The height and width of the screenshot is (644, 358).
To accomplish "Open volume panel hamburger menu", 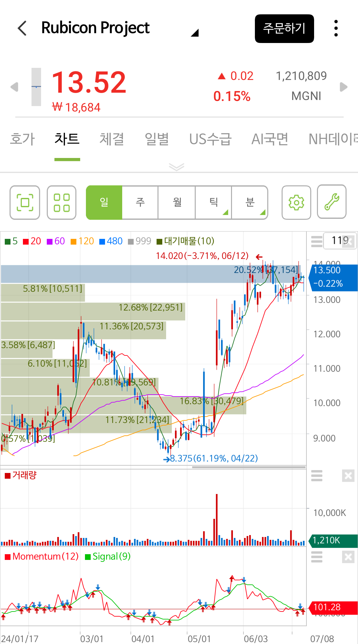I will coord(317,476).
